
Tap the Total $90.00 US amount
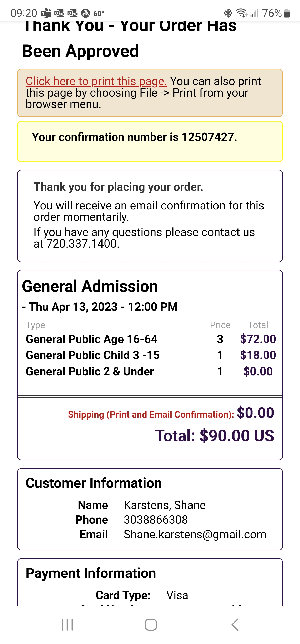point(214,435)
